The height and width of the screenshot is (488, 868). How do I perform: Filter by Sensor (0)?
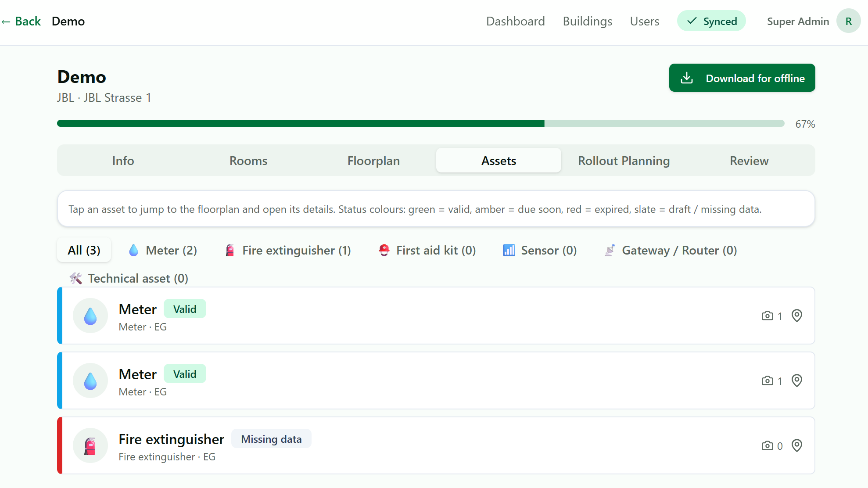click(539, 250)
